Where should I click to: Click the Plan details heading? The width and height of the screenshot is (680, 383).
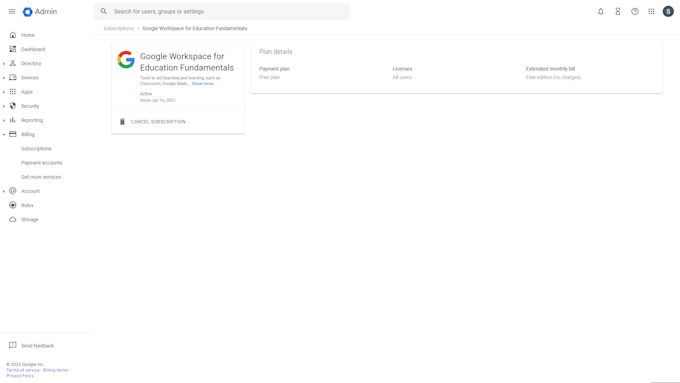(x=276, y=52)
